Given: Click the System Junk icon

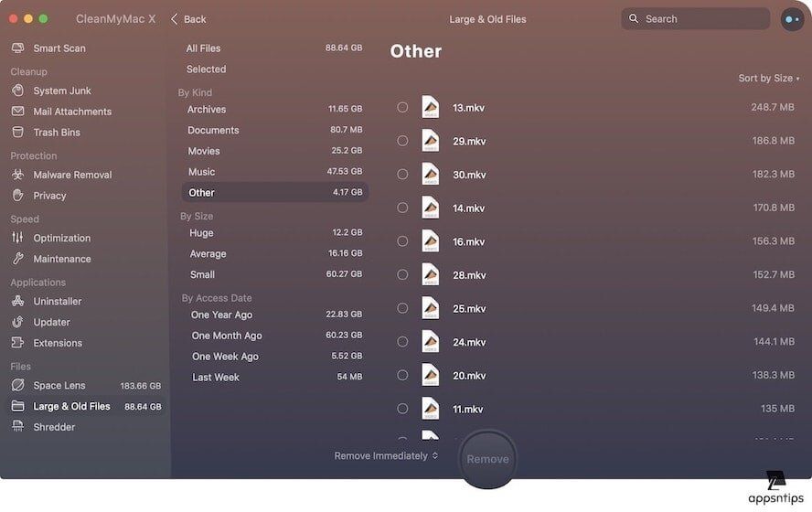Looking at the screenshot, I should click(x=17, y=91).
